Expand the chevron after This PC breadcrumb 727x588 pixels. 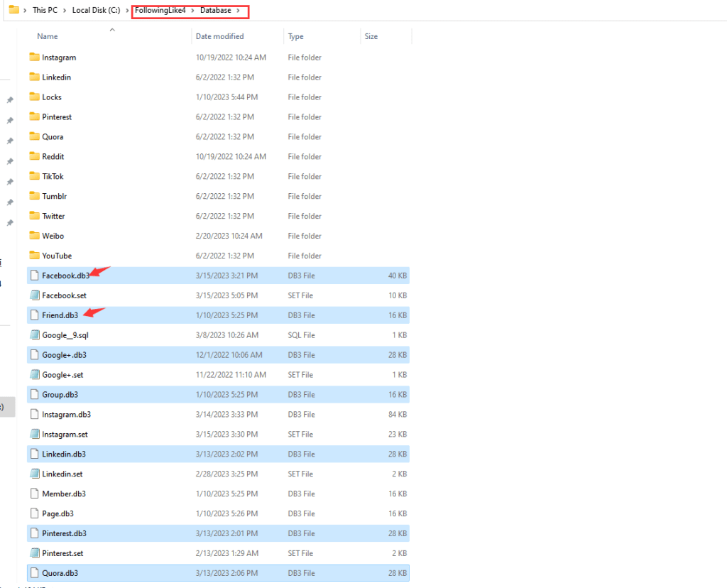pos(65,11)
